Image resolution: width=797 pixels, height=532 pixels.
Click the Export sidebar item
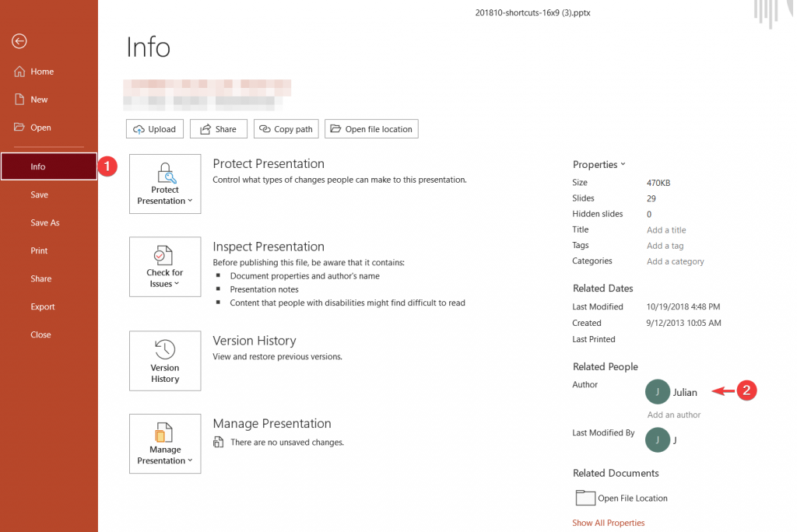(x=43, y=306)
